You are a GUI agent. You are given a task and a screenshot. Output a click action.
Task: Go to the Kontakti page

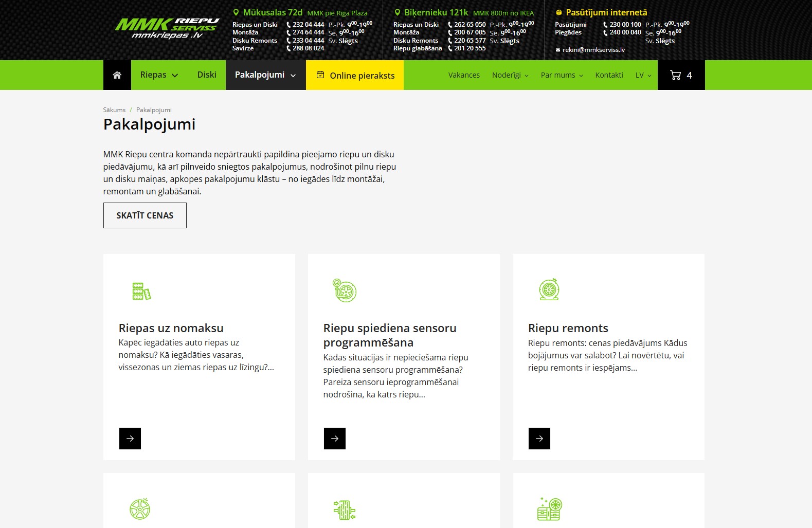click(x=609, y=75)
